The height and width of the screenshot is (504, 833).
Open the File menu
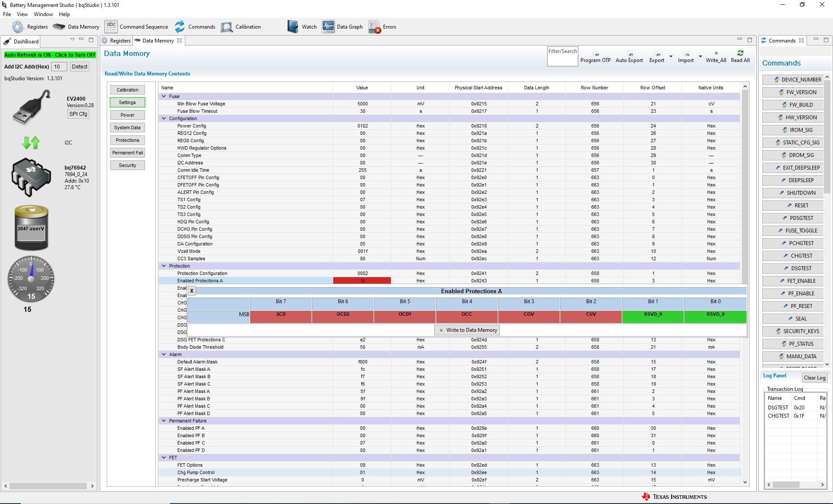pyautogui.click(x=7, y=14)
